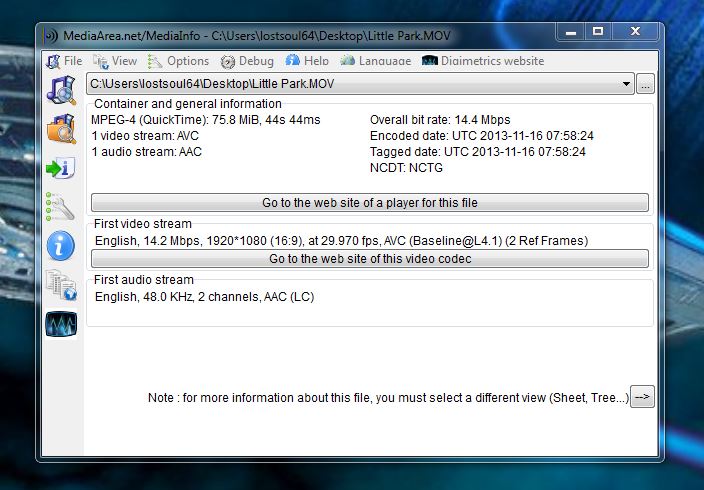Click the 'Encoded date: UTC 2013-11-16 07:58:24' line
Screen dimensions: 704x490
point(482,136)
